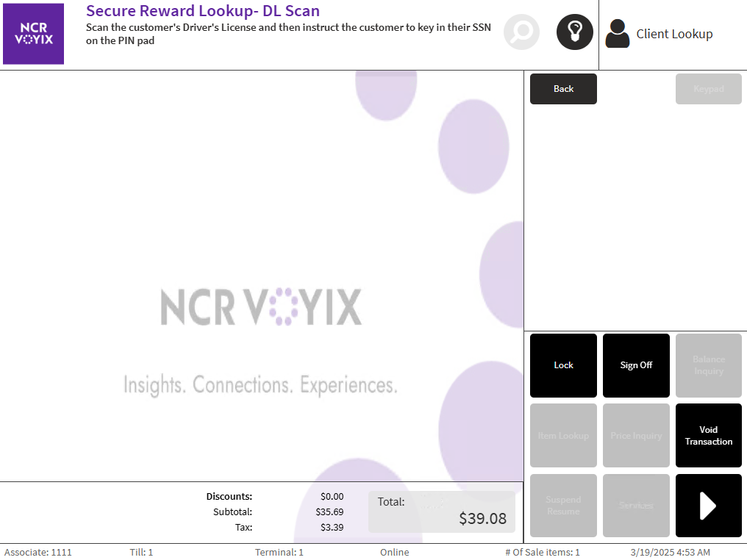Click the Tax $3.39 value

(332, 527)
